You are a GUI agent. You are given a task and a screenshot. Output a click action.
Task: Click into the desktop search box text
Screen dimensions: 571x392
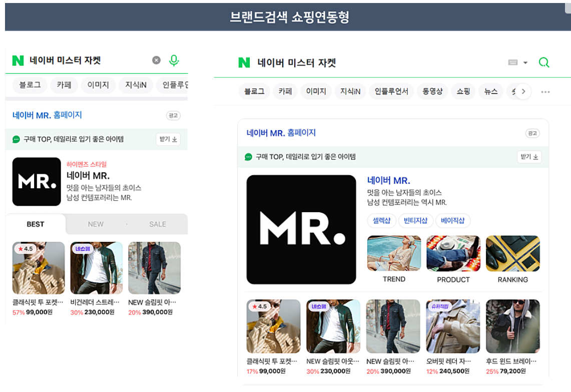297,63
